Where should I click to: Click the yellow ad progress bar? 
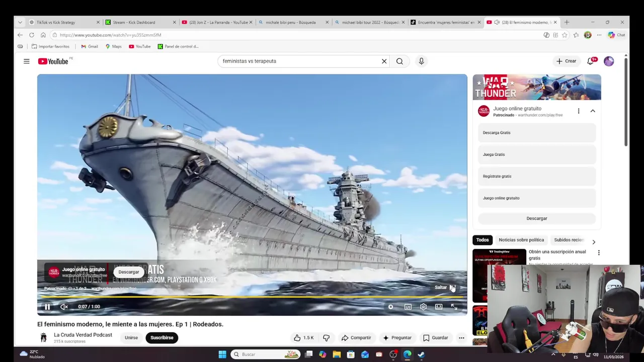[252, 297]
